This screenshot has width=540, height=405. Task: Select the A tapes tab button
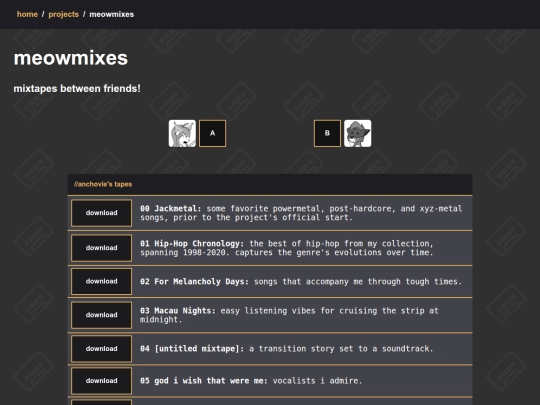coord(212,133)
